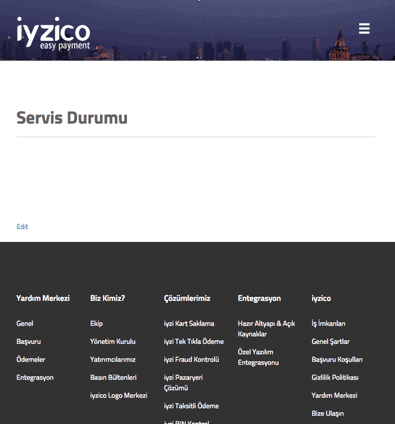The width and height of the screenshot is (395, 424).
Task: Open iyzi Tek Tıkla Ödeme
Action: 194,341
